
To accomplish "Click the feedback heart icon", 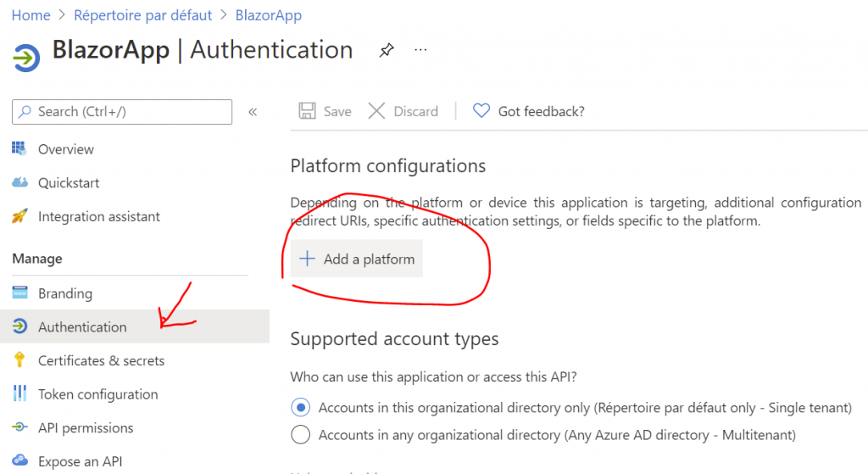I will pyautogui.click(x=481, y=111).
